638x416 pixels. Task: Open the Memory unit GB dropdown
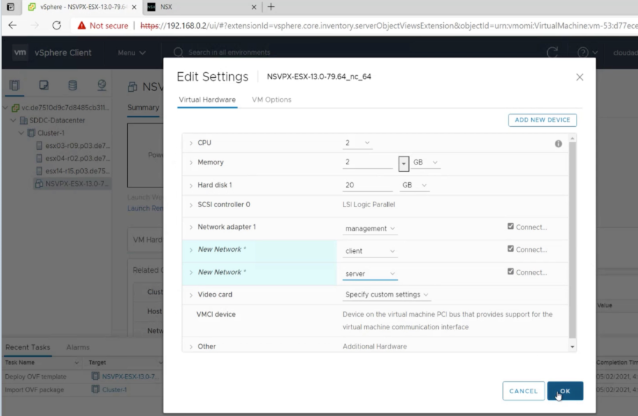[x=425, y=162]
